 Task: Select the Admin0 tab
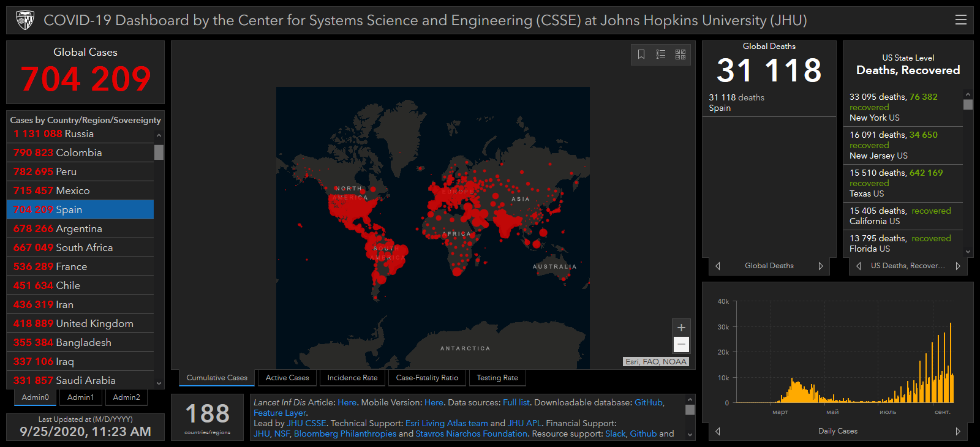(x=36, y=397)
